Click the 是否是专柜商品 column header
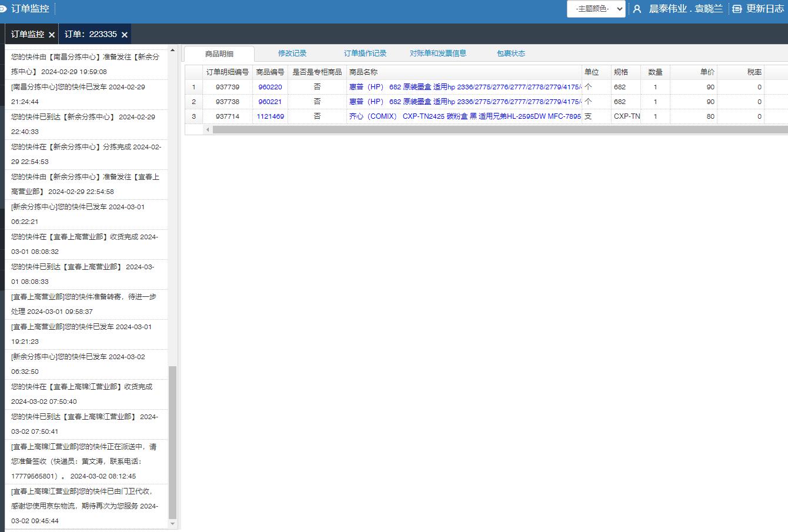788x532 pixels. pos(317,72)
